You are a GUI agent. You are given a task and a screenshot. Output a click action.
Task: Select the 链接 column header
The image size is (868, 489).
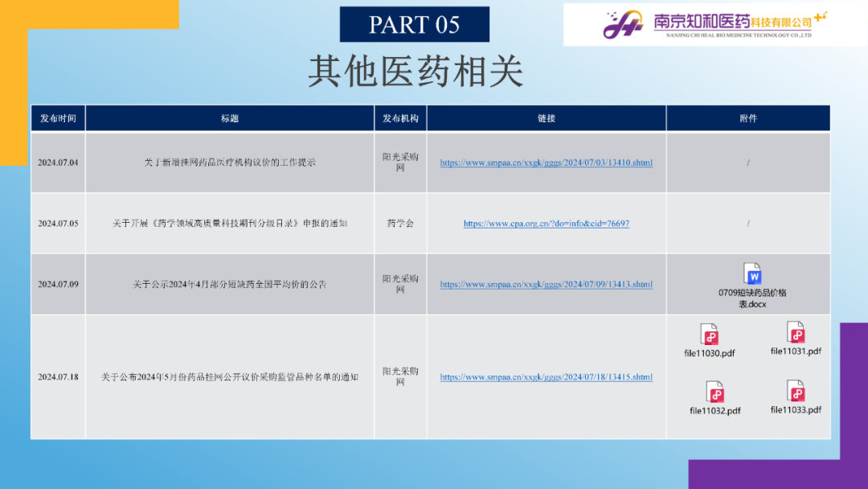click(546, 118)
